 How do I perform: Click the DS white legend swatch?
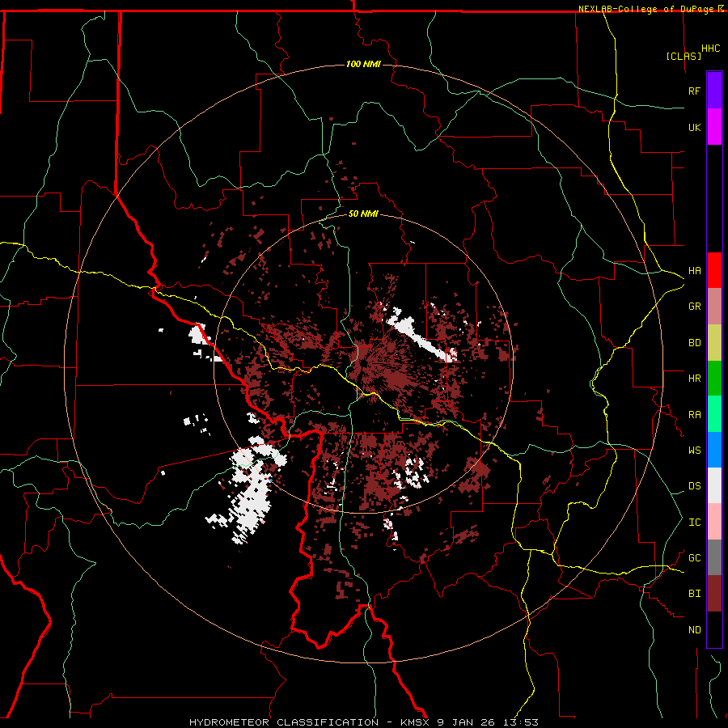click(x=714, y=485)
